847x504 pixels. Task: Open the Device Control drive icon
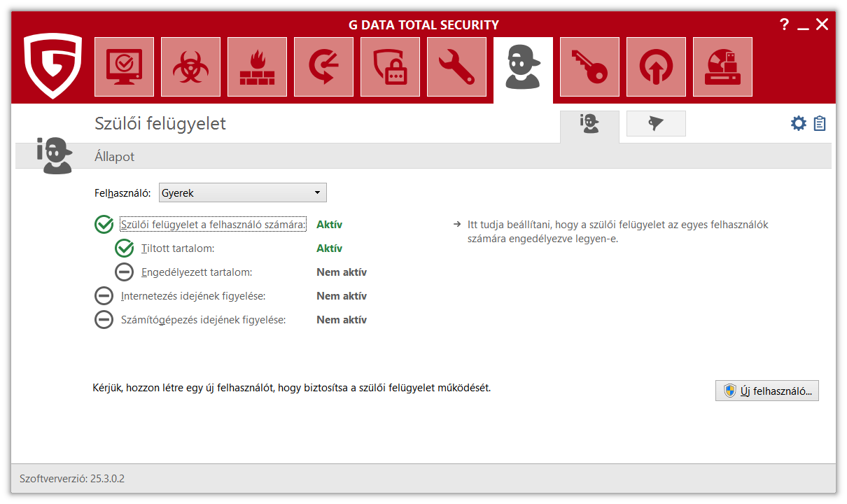(722, 66)
